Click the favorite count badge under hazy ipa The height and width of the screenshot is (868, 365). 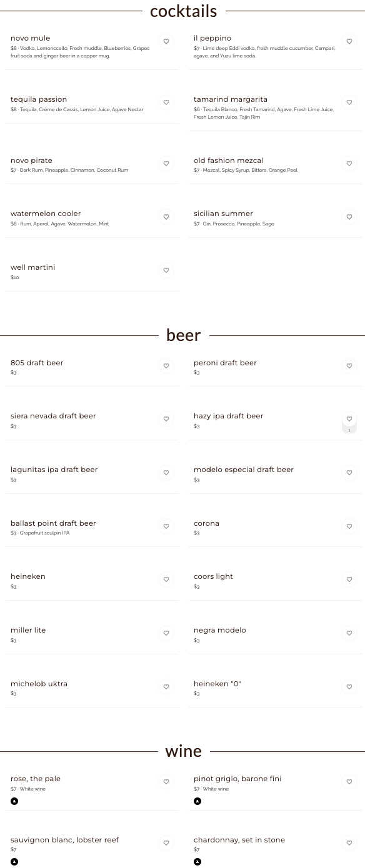pyautogui.click(x=349, y=430)
